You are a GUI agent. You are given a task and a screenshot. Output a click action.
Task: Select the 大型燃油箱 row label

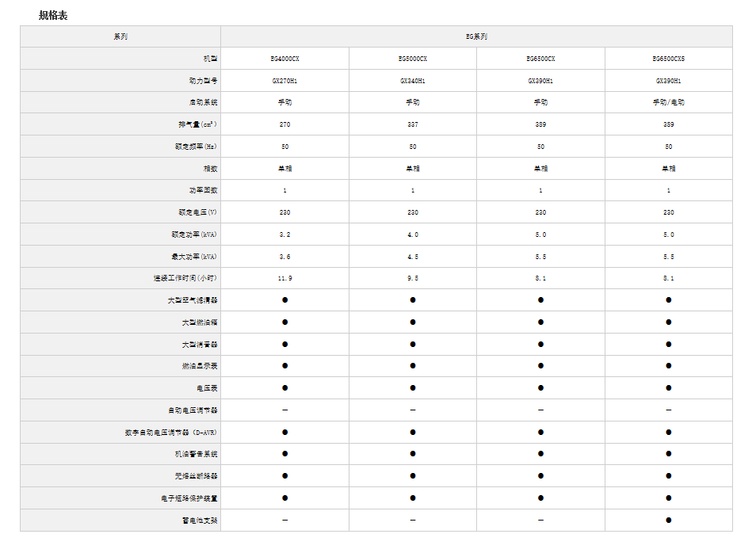point(200,322)
